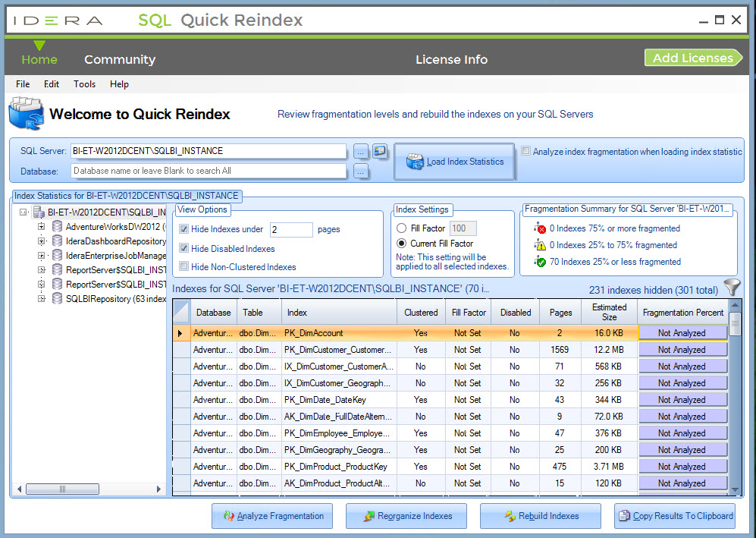
Task: Click the SQL Server name input field
Action: tap(209, 151)
